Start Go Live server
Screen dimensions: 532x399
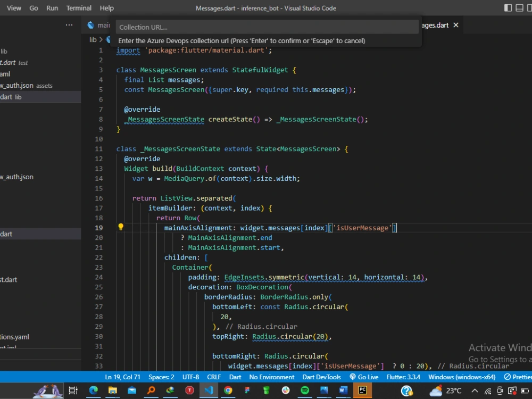point(364,377)
